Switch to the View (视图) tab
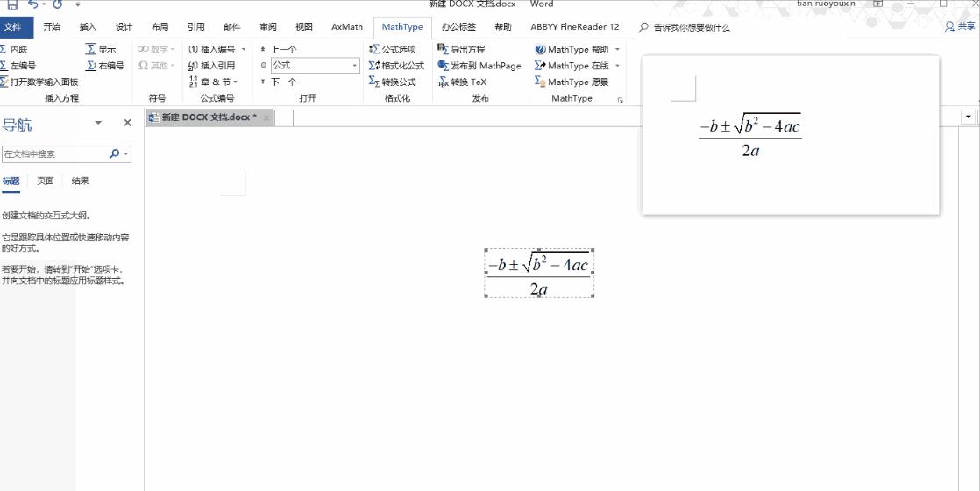The height and width of the screenshot is (491, 980). tap(304, 27)
